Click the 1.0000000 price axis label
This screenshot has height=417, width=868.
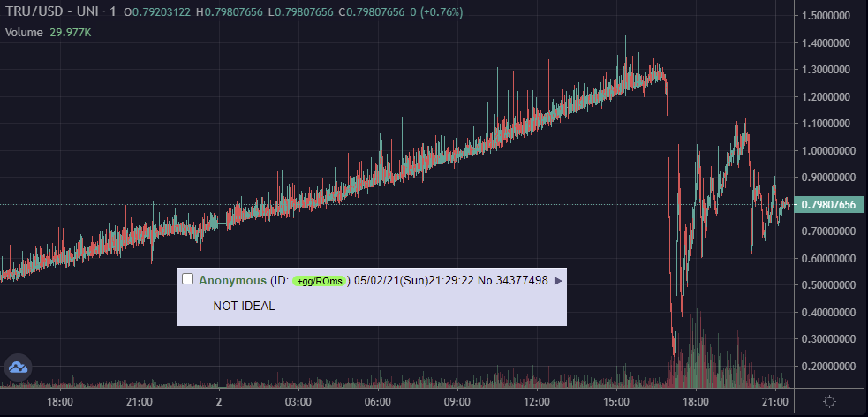(x=826, y=150)
